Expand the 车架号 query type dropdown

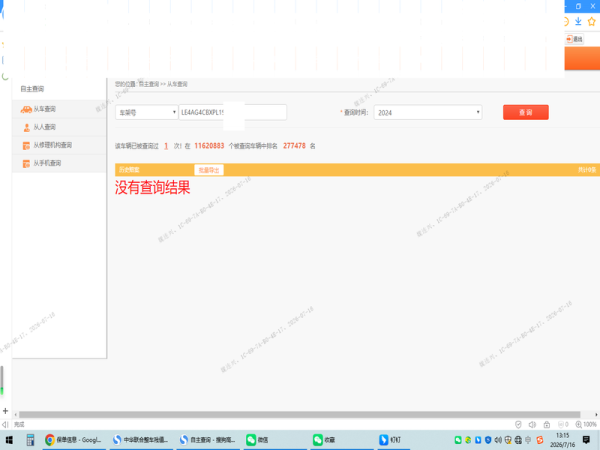coord(147,112)
